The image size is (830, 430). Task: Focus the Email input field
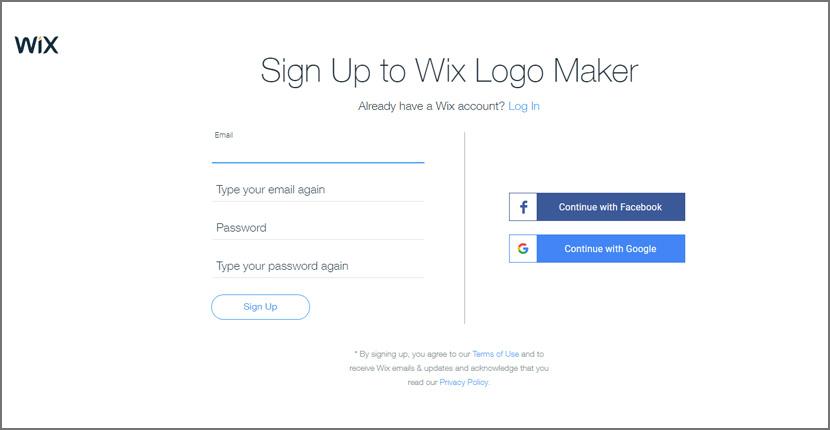coord(318,152)
